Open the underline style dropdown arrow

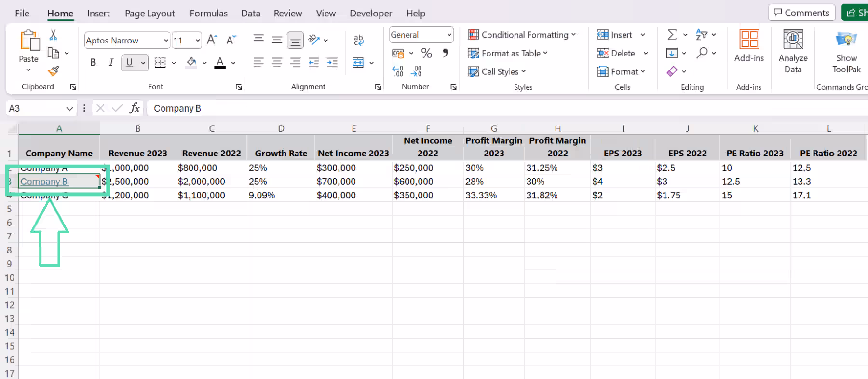143,63
